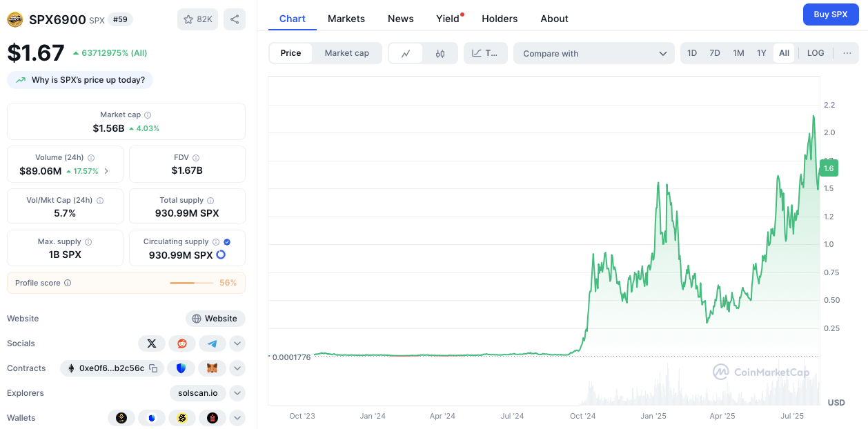The height and width of the screenshot is (429, 868).
Task: Open solscan.io explorer link
Action: 197,393
